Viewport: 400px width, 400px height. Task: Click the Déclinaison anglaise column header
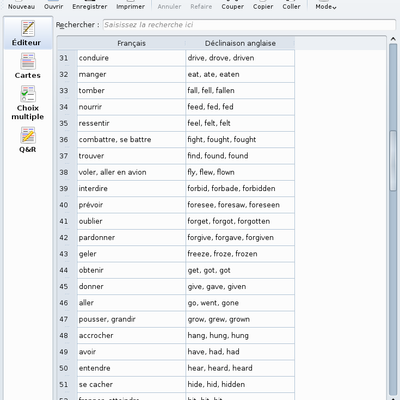pos(240,43)
